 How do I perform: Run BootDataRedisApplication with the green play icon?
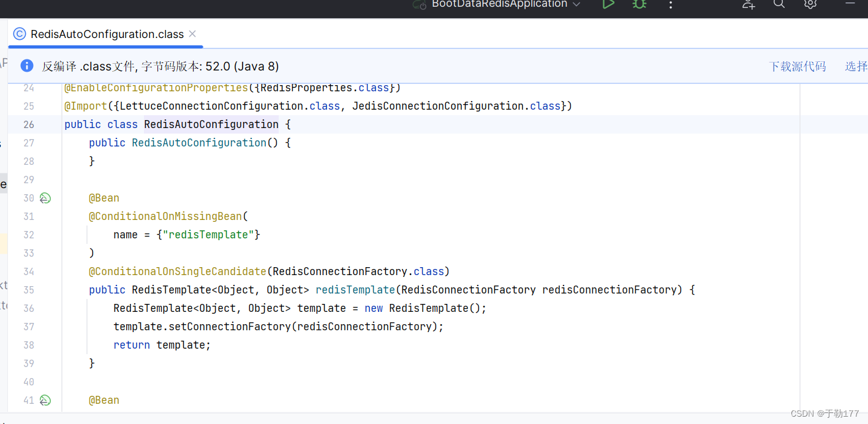tap(608, 4)
